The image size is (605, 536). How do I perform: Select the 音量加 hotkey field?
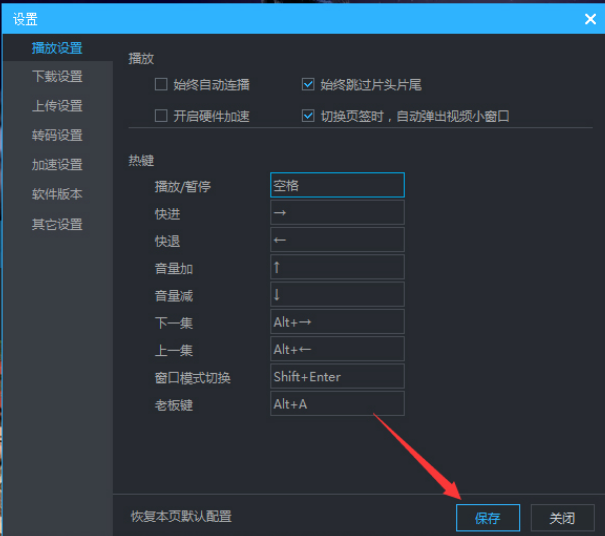pos(337,267)
